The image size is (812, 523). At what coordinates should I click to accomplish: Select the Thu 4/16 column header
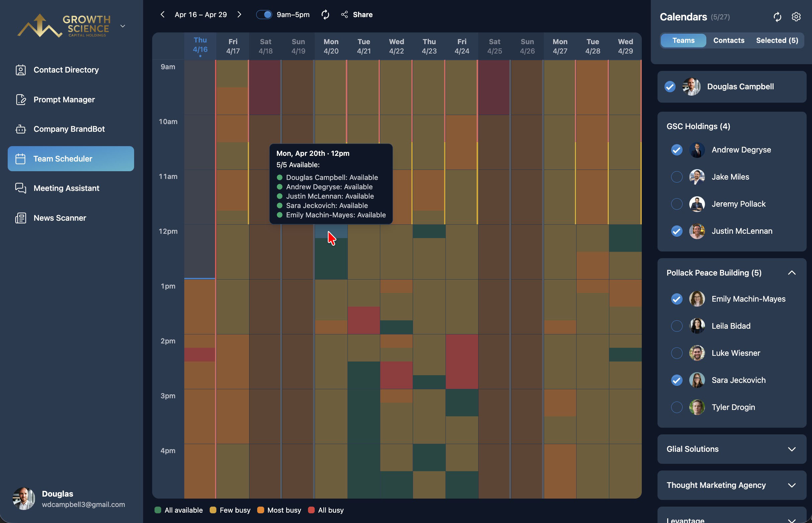200,46
